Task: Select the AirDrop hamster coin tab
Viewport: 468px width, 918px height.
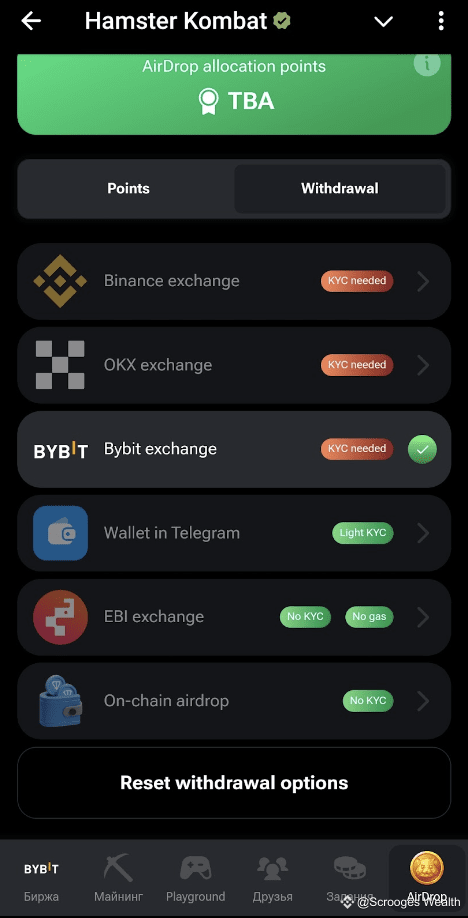Action: [427, 877]
